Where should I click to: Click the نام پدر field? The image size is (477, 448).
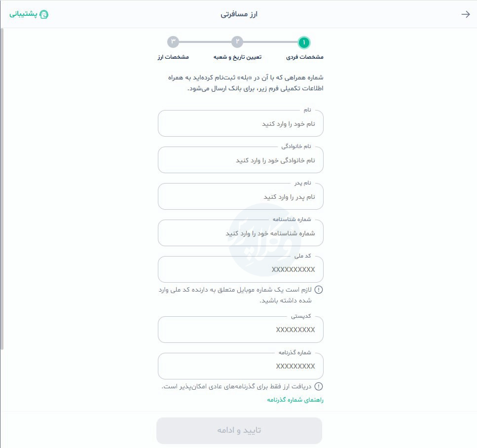tap(241, 196)
